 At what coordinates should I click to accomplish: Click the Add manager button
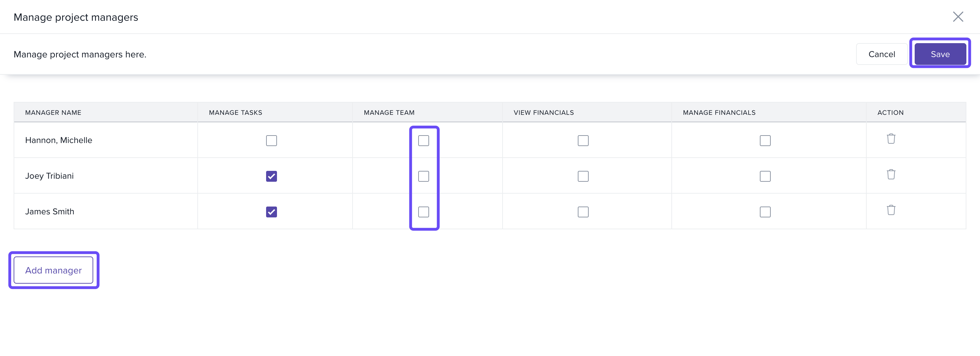tap(54, 270)
